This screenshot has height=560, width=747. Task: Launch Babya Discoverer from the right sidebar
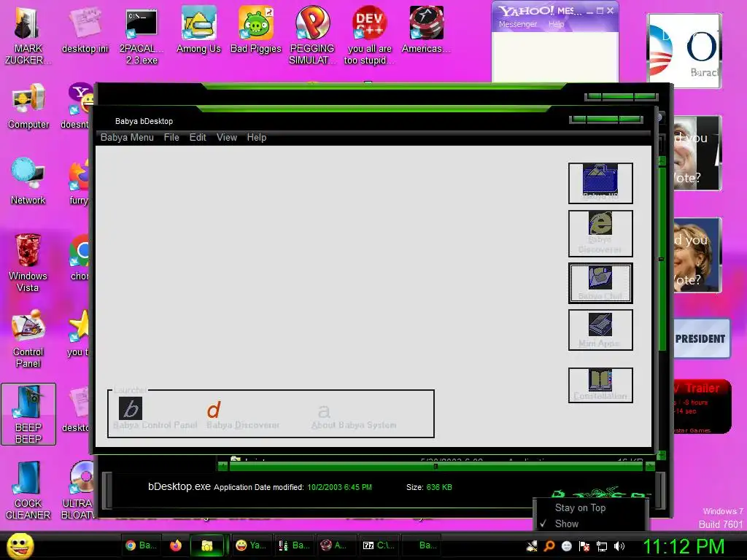tap(600, 233)
